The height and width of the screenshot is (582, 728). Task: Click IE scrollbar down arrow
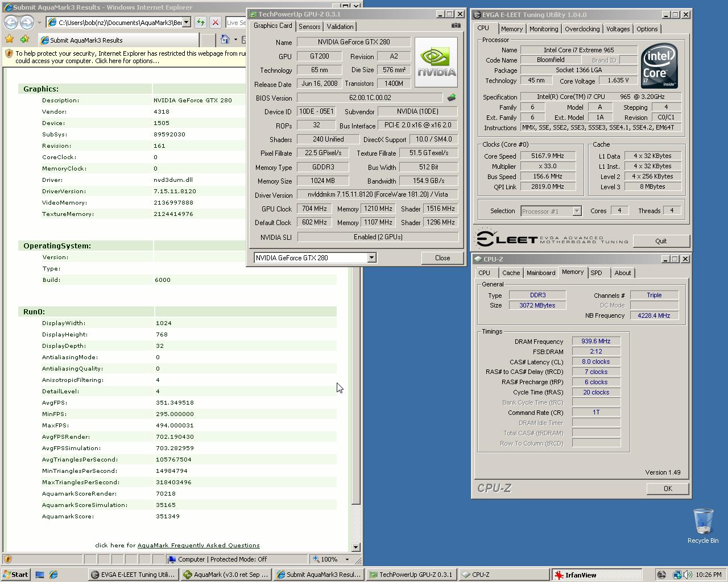[x=356, y=547]
